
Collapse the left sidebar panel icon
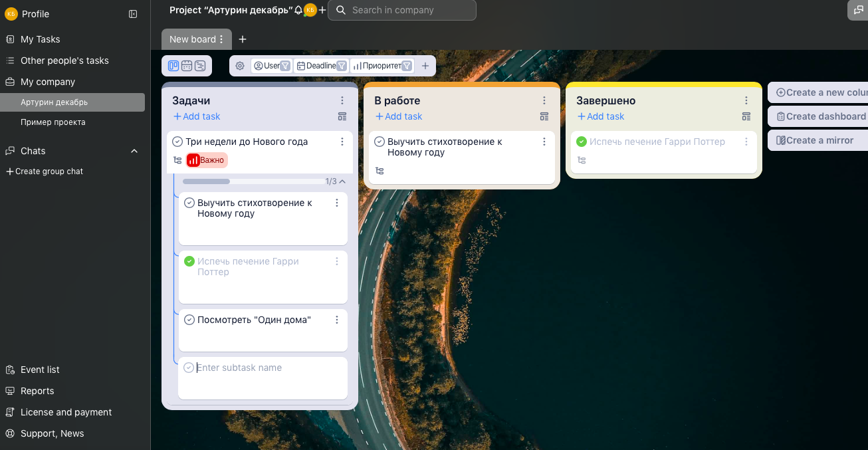pyautogui.click(x=133, y=14)
